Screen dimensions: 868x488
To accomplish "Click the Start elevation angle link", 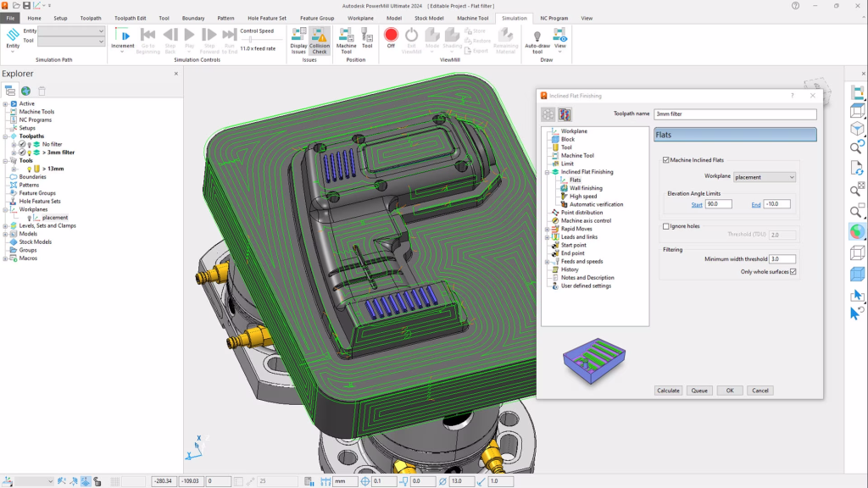I will [696, 203].
